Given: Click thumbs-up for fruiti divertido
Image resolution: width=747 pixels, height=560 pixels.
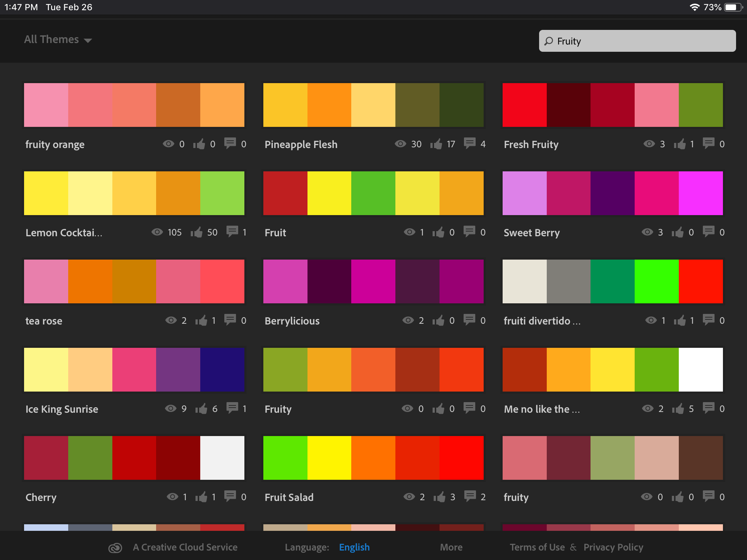Looking at the screenshot, I should coord(680,320).
